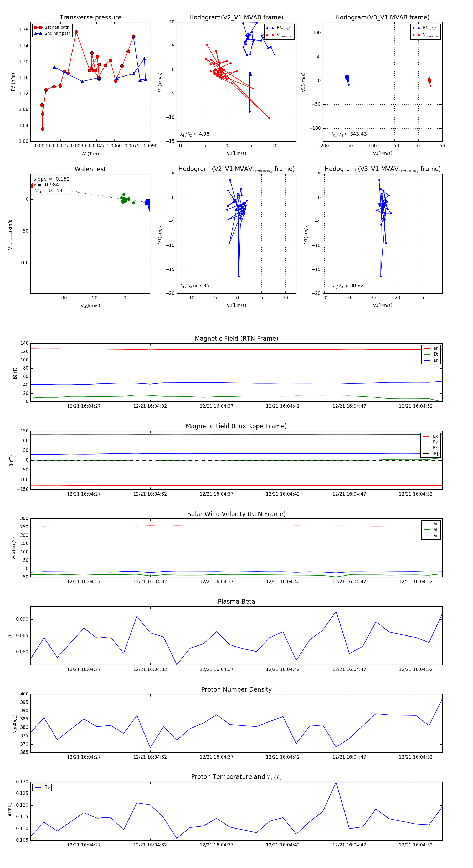The image size is (473, 868).
Task: Click B/sqrt(μ0ρ) legend entry in V3_V1 MVAB hodogram
Action: (x=425, y=28)
